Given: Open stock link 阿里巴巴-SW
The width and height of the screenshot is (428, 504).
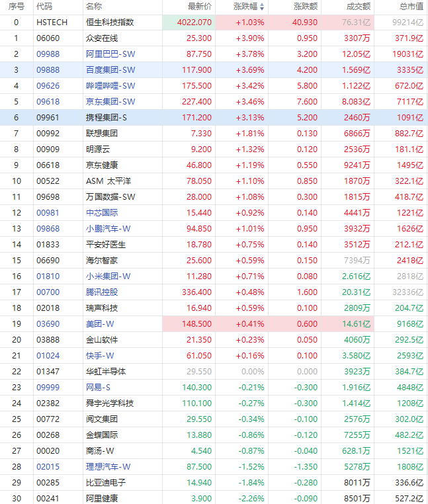Looking at the screenshot, I should [110, 54].
